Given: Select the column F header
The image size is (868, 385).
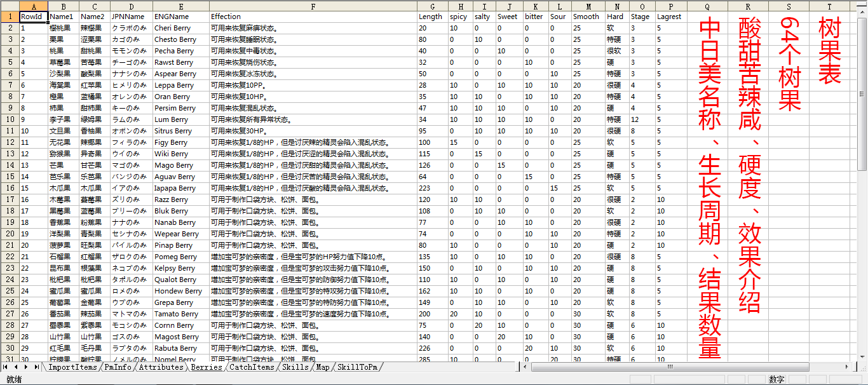Looking at the screenshot, I should pyautogui.click(x=313, y=6).
